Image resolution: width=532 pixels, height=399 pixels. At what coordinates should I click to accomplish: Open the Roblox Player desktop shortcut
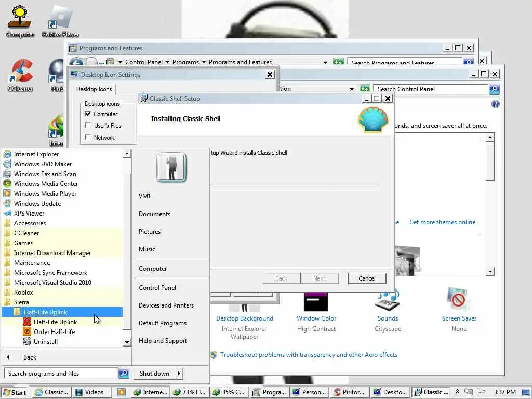pyautogui.click(x=60, y=20)
